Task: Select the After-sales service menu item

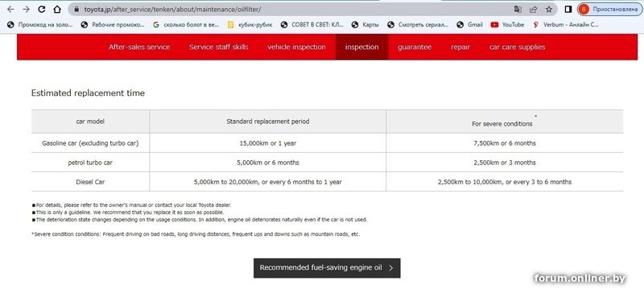Action: coord(139,47)
